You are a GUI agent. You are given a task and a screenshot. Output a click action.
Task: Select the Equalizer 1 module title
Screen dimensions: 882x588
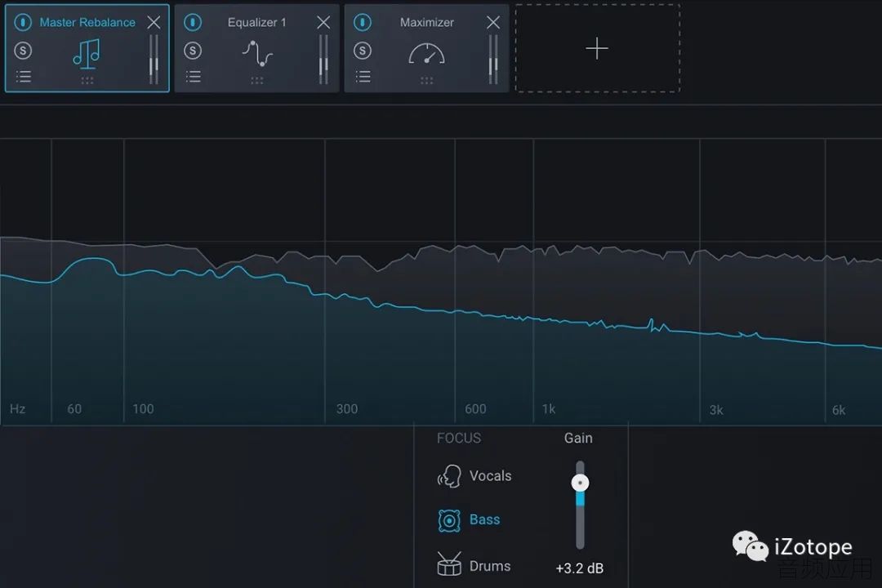[256, 23]
